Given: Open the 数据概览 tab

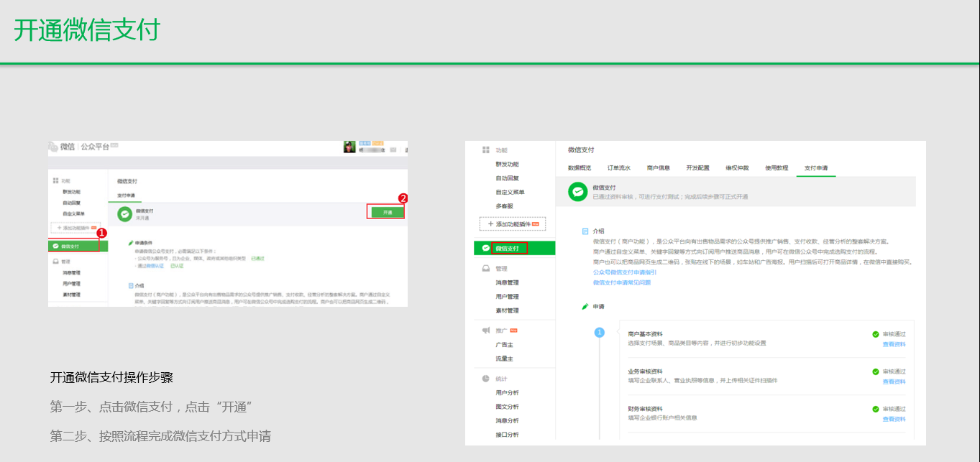Looking at the screenshot, I should (580, 168).
